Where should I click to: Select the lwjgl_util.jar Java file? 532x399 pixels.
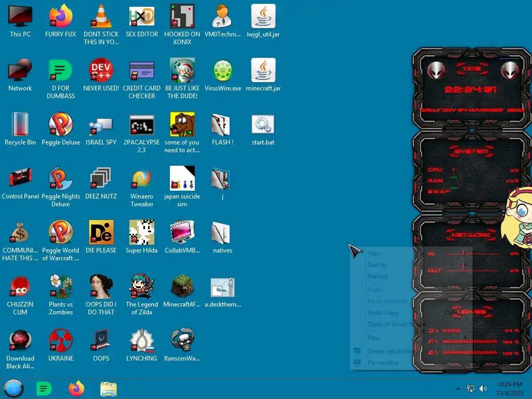click(x=263, y=21)
